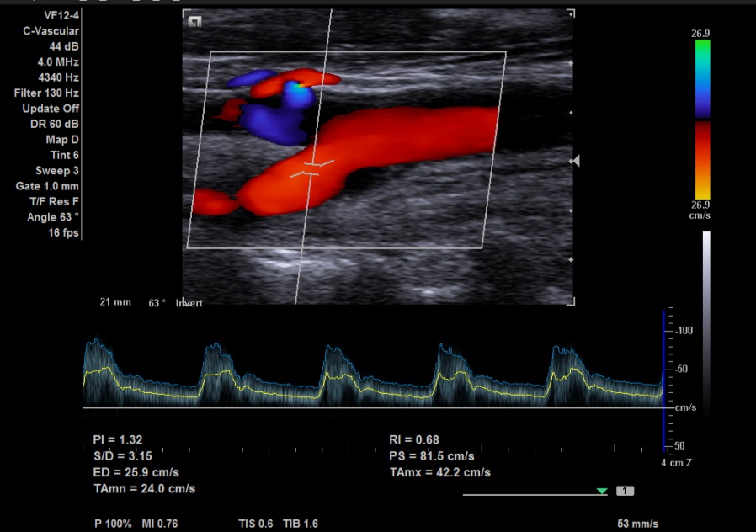
Task: Select the Angle 63° parameter
Action: click(53, 217)
